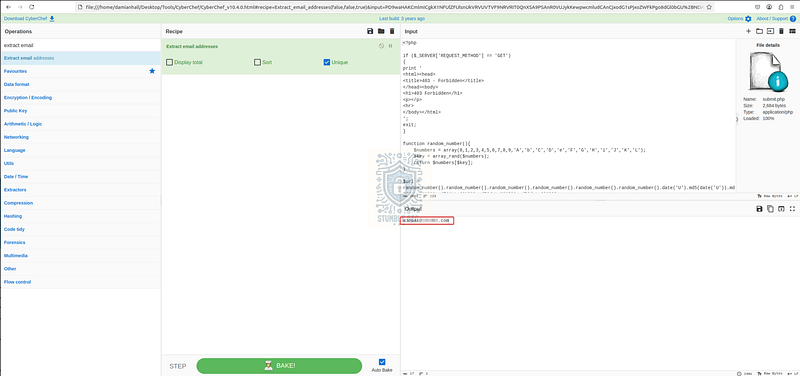This screenshot has width=800, height=376.
Task: Reset pane layout icon
Action: (x=792, y=32)
